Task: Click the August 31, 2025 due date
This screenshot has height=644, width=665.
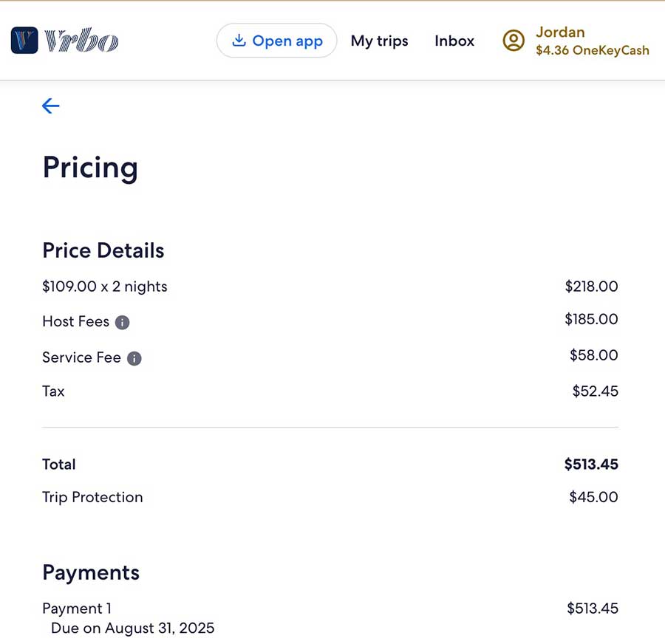Action: pyautogui.click(x=132, y=628)
